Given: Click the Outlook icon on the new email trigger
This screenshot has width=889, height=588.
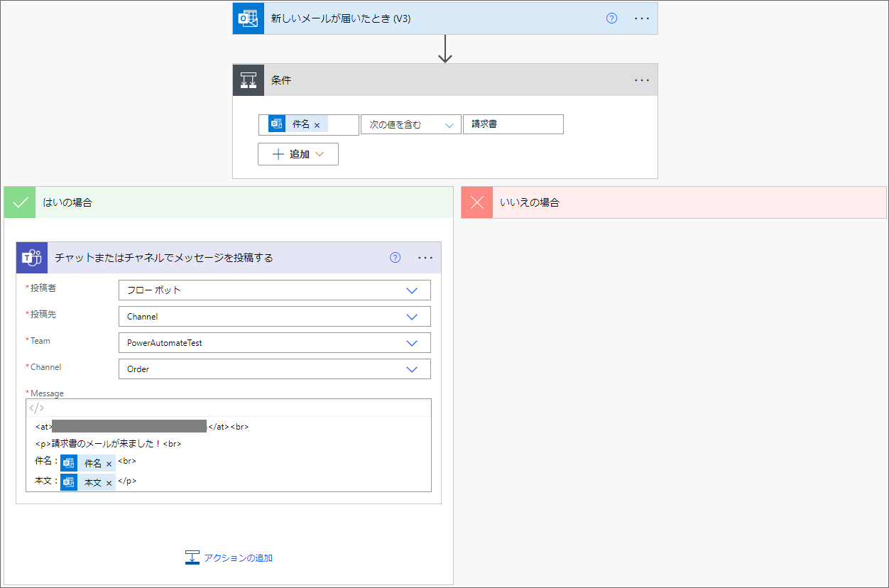Looking at the screenshot, I should click(248, 18).
